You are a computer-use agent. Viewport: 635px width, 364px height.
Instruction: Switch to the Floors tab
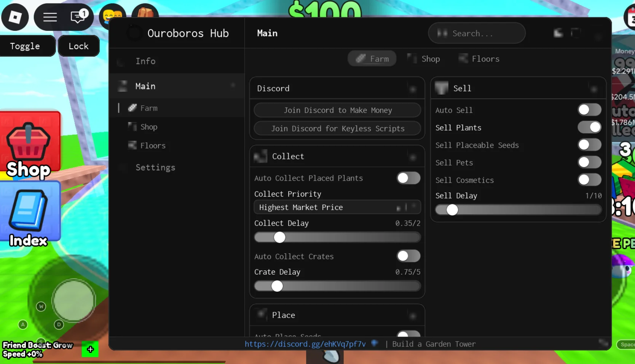coord(479,59)
